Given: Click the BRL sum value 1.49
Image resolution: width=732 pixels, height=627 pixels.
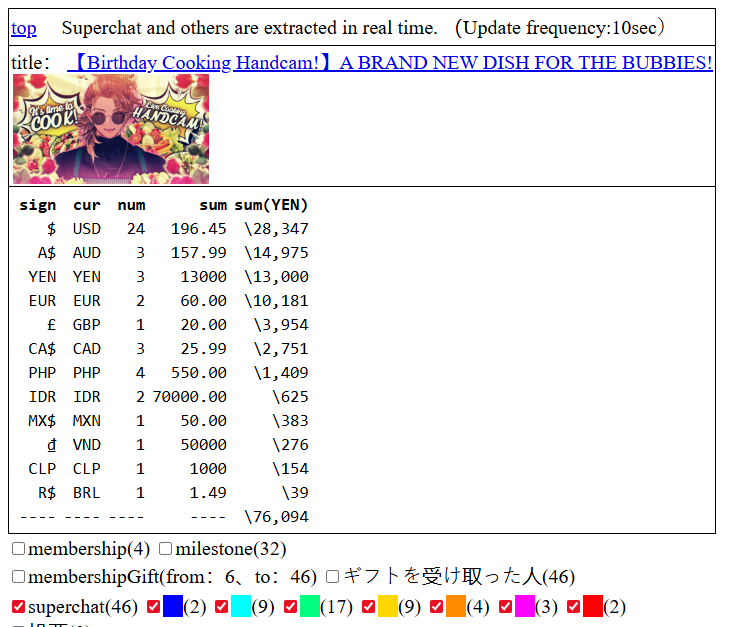Looking at the screenshot, I should click(208, 493).
